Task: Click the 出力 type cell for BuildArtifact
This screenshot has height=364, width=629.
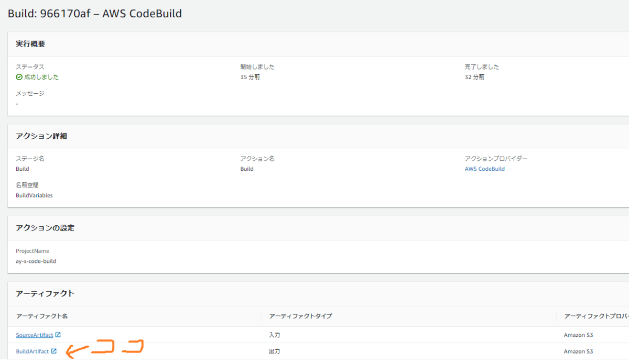Action: [275, 351]
